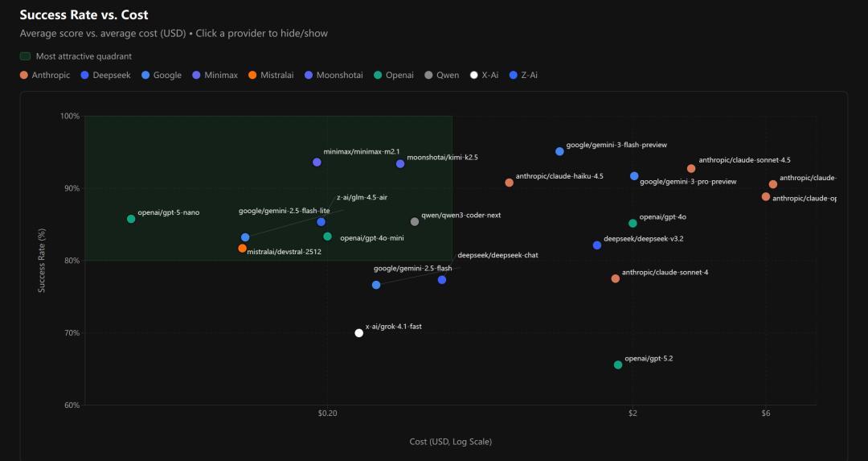Click the mistralai/devstral-2512 orange dot
The image size is (868, 461).
(x=242, y=249)
